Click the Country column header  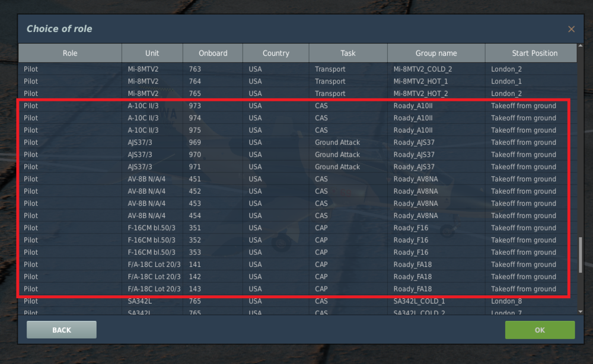click(276, 53)
